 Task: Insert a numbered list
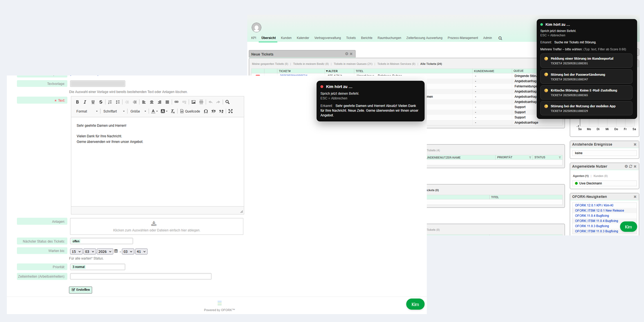point(110,102)
